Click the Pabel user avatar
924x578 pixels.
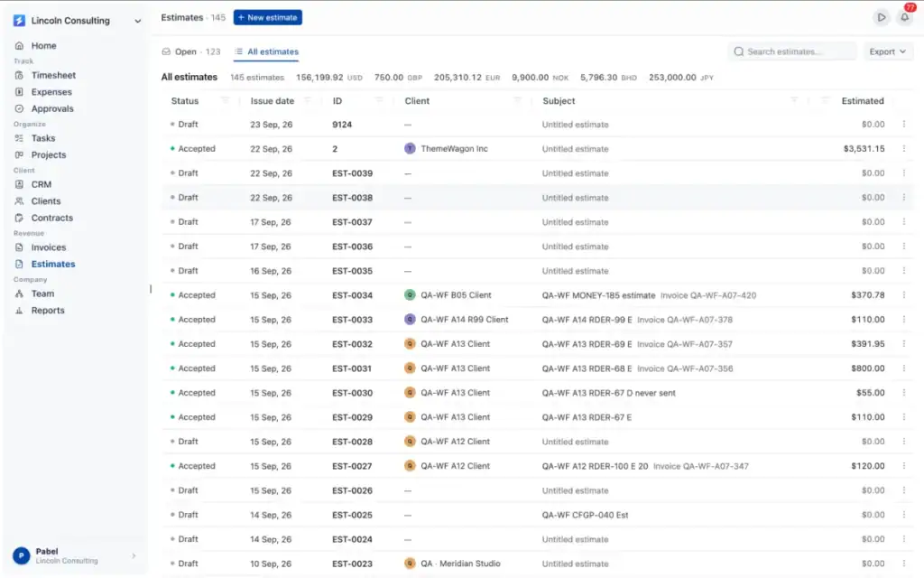[22, 555]
